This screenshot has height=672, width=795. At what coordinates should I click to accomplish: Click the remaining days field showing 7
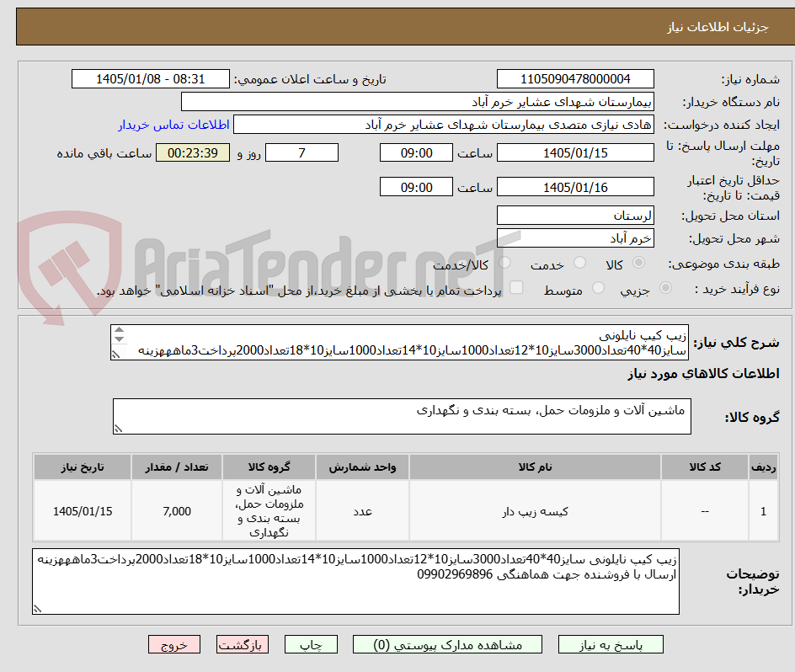[302, 152]
